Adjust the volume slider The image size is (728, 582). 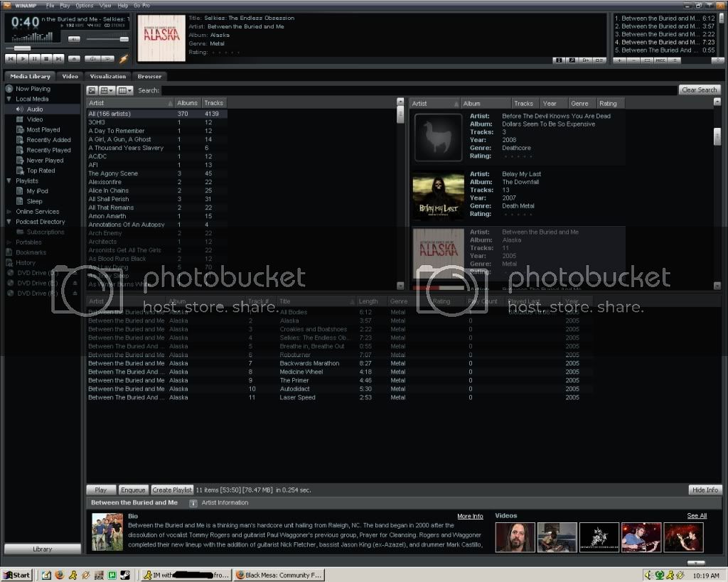[x=107, y=40]
